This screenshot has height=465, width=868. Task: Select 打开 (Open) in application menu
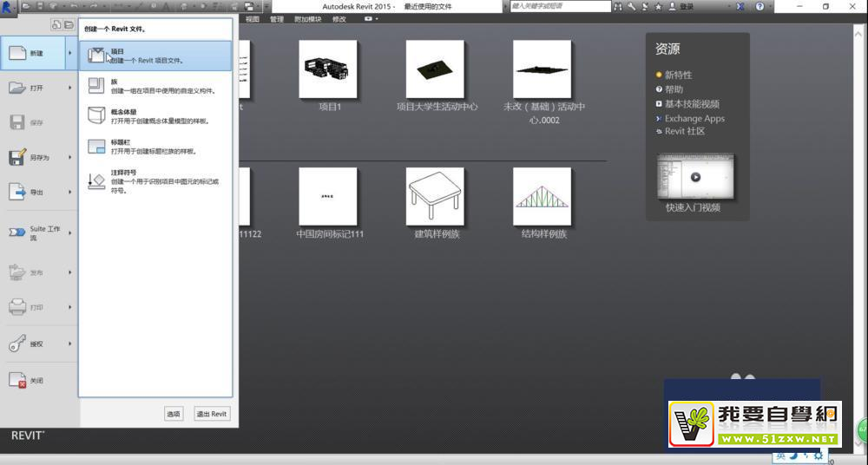click(x=33, y=88)
